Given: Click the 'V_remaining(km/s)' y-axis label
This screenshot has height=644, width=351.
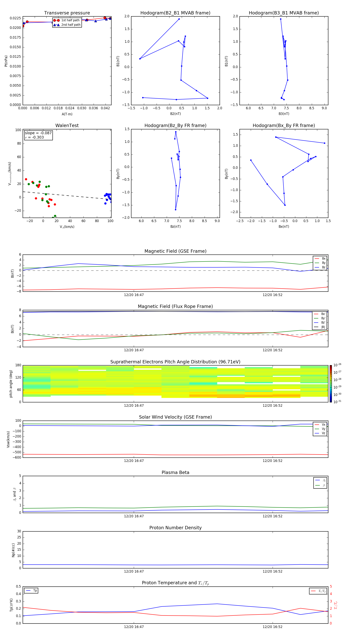Looking at the screenshot, I should click(x=10, y=173).
